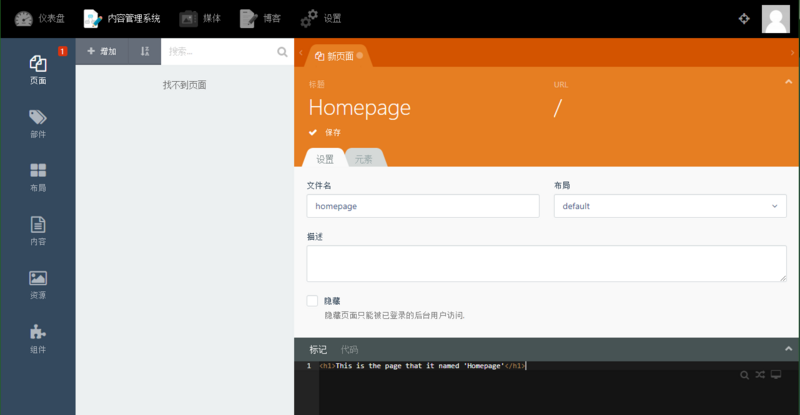This screenshot has height=415, width=800.
Task: Click the sort order icon beside 增加
Action: (x=145, y=51)
